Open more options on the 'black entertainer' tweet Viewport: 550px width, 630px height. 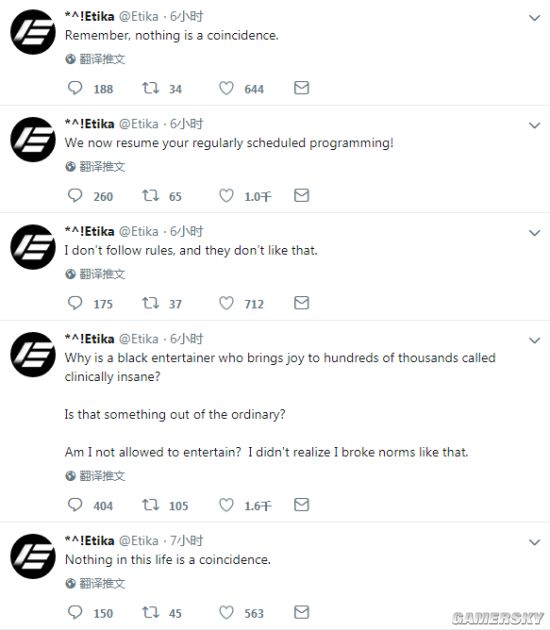pyautogui.click(x=534, y=341)
